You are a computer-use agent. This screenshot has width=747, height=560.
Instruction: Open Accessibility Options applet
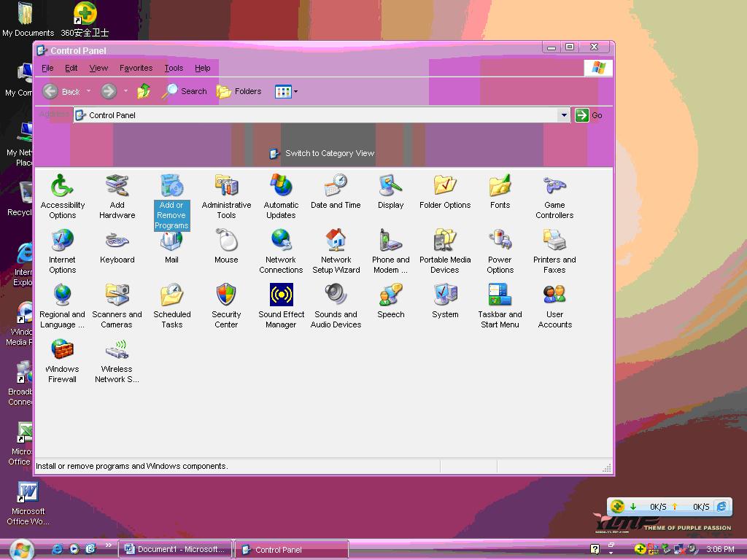pos(63,196)
